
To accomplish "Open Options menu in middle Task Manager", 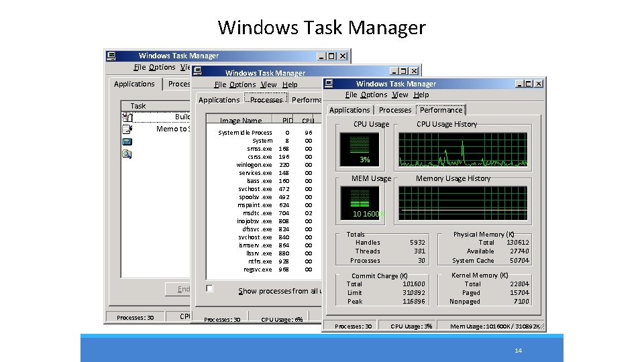I will pyautogui.click(x=243, y=84).
